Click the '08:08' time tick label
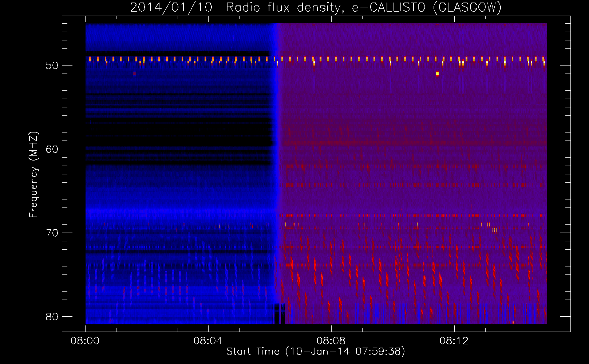Image resolution: width=589 pixels, height=364 pixels. 331,341
